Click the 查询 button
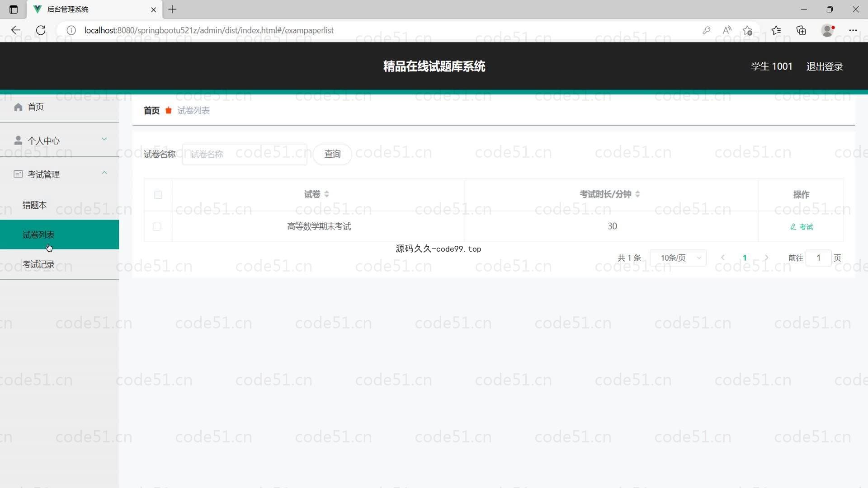Screen dimensions: 868x488 (332, 154)
